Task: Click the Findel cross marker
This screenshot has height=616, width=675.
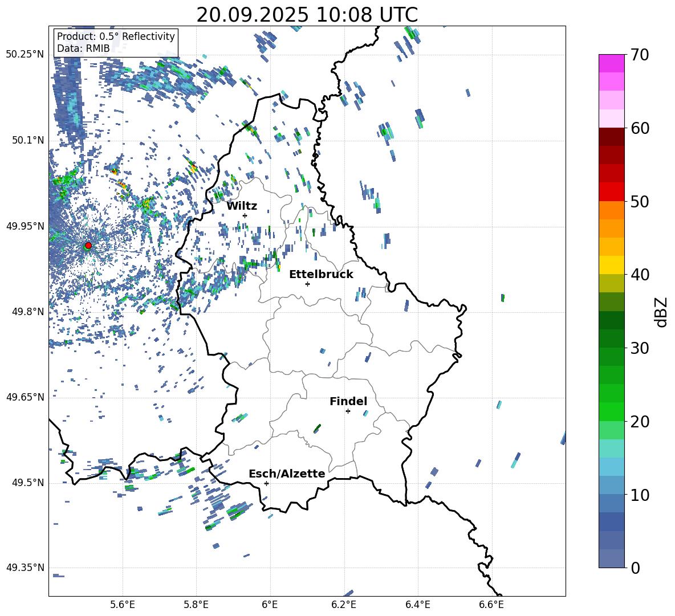Action: point(348,411)
